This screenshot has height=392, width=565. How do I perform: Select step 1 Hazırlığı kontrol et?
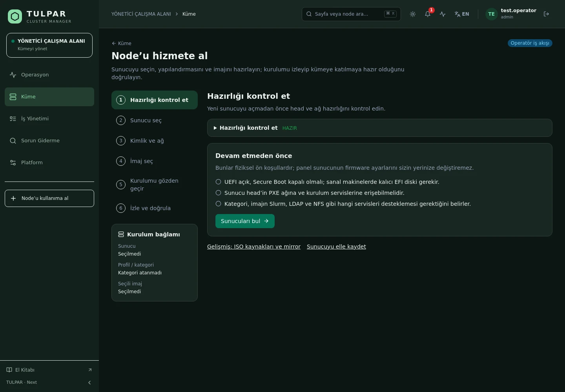(x=155, y=100)
